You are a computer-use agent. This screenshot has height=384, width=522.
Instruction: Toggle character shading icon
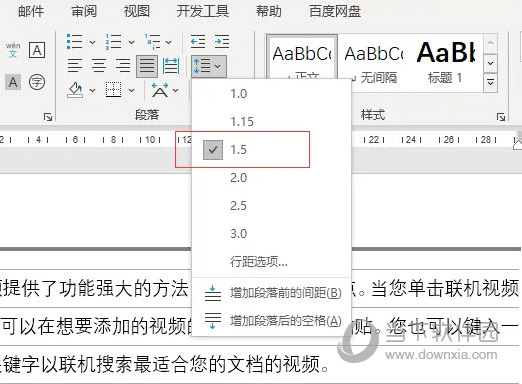point(13,82)
